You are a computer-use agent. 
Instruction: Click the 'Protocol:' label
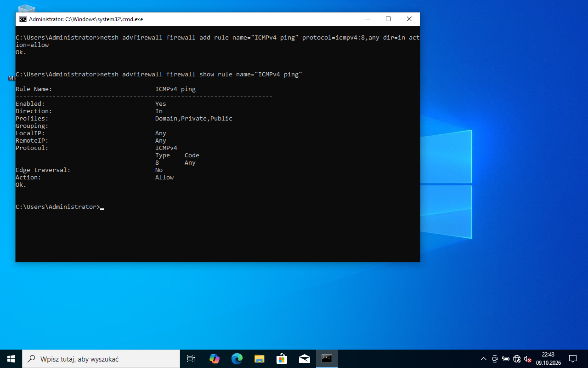point(32,148)
